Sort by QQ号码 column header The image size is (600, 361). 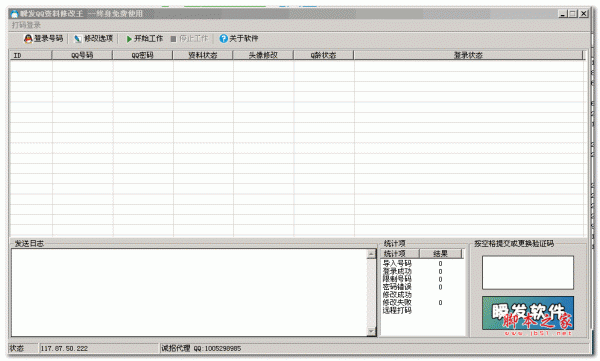click(x=82, y=55)
